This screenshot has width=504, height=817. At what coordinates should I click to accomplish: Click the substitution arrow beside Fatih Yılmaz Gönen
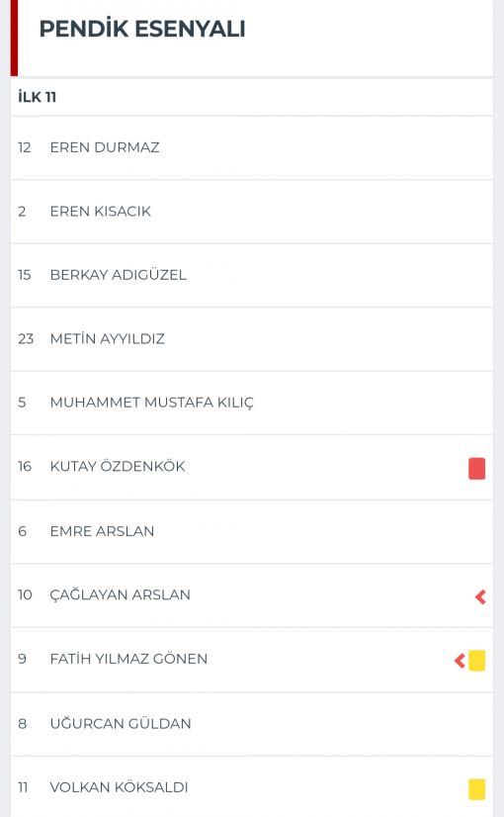(460, 661)
